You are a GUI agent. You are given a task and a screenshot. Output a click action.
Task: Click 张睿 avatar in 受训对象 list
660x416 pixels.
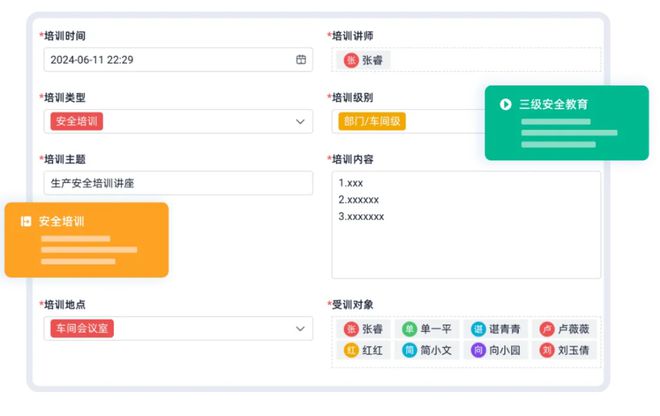(x=351, y=329)
